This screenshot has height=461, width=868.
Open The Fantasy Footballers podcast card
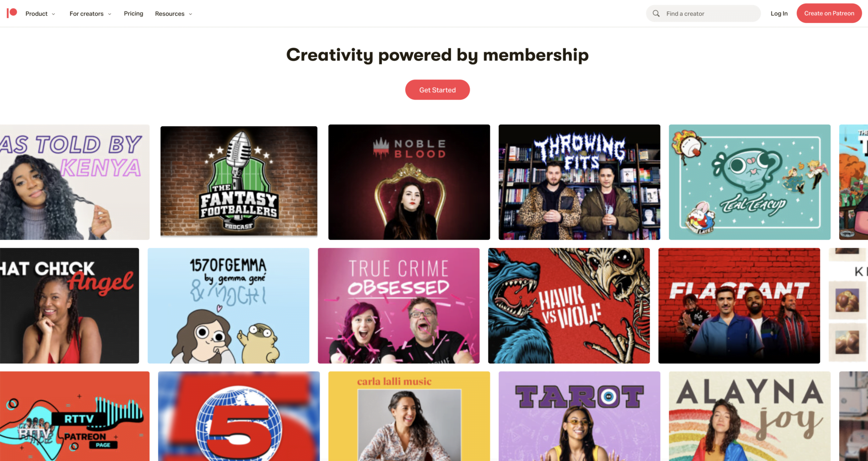click(239, 181)
